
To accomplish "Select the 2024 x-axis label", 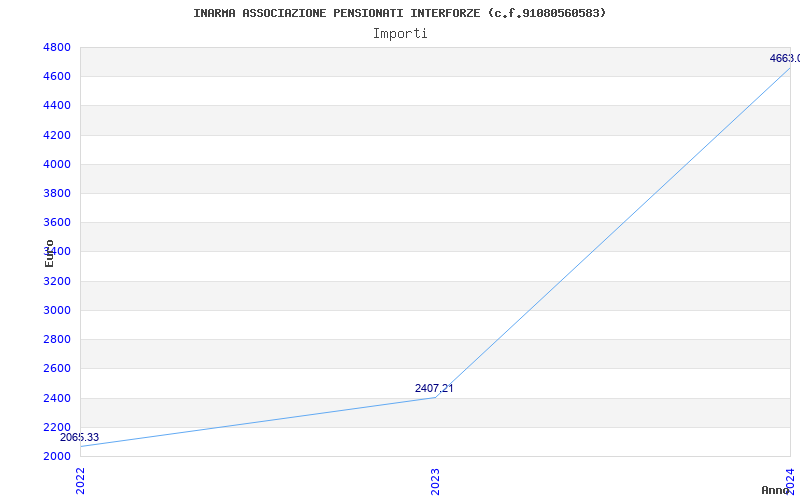I will pyautogui.click(x=790, y=480).
